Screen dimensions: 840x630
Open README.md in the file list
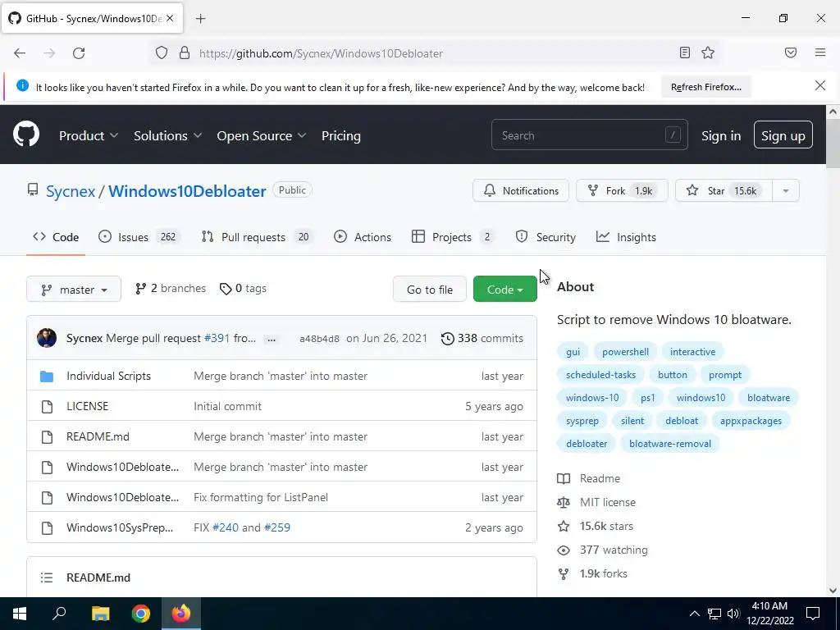(x=98, y=436)
